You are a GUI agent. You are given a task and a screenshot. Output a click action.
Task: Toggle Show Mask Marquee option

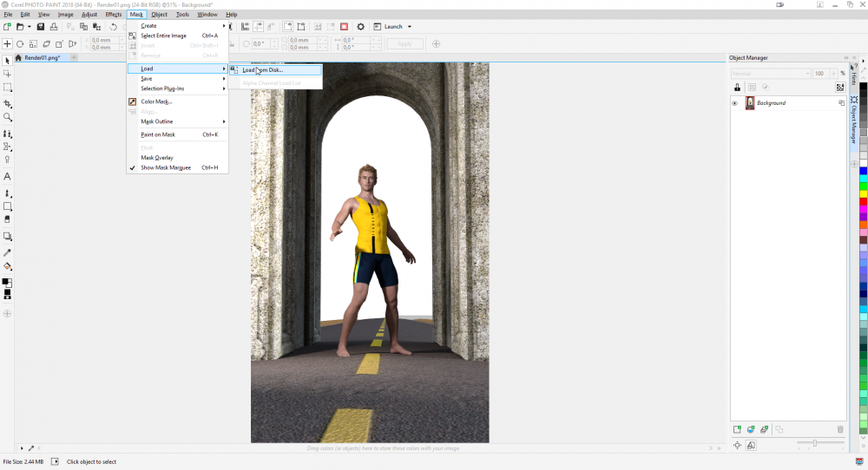167,167
